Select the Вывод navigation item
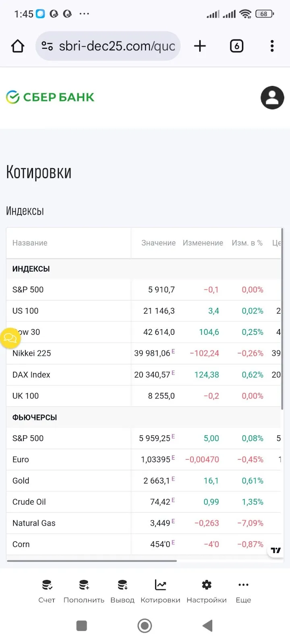290x644 pixels. click(122, 591)
